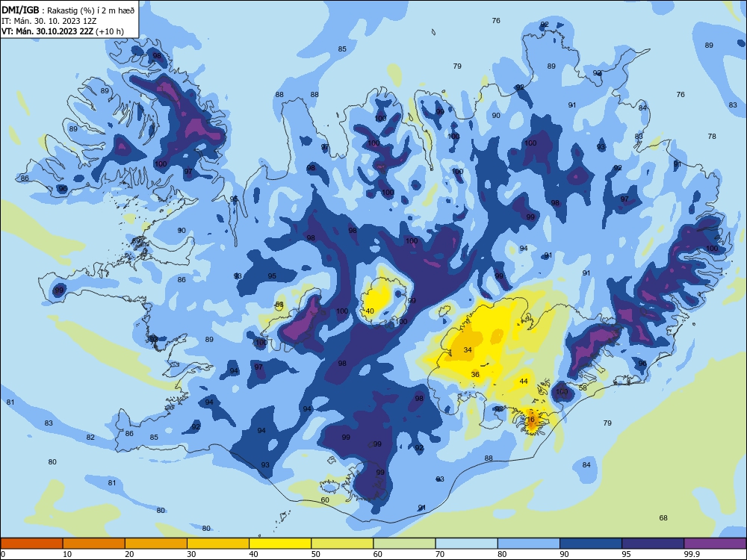Click the 36 humidity value on the map
The width and height of the screenshot is (747, 560).
(x=475, y=374)
